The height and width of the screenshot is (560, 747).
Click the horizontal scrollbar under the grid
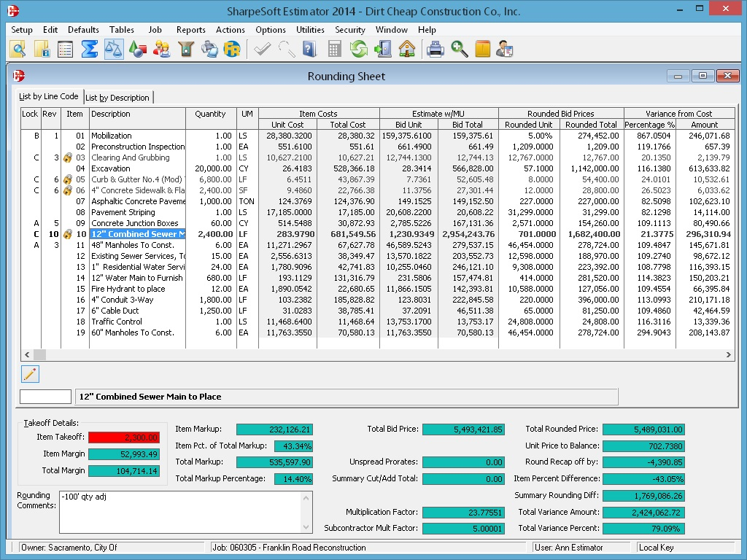[x=365, y=355]
